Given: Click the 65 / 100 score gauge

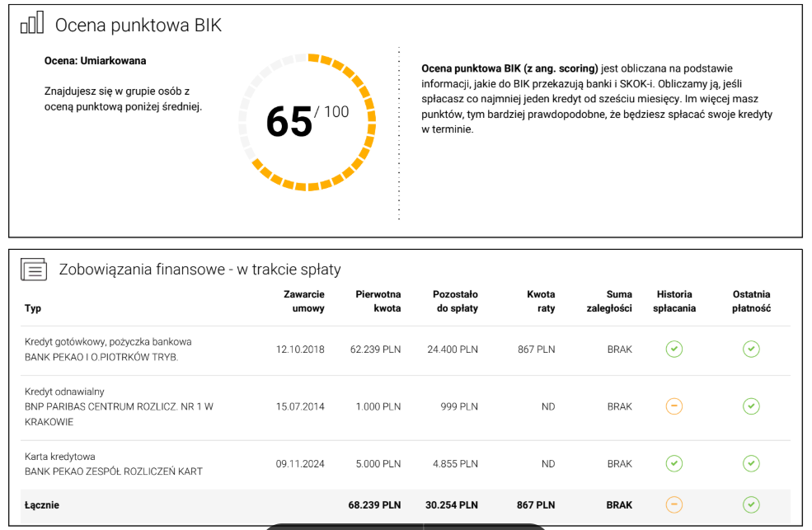Looking at the screenshot, I should (x=307, y=122).
